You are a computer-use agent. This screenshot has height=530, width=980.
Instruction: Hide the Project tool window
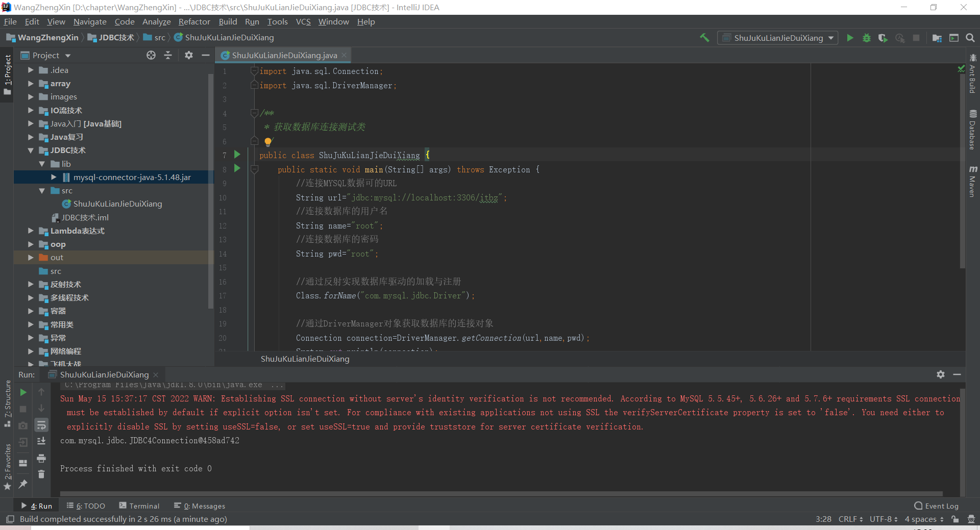coord(206,55)
